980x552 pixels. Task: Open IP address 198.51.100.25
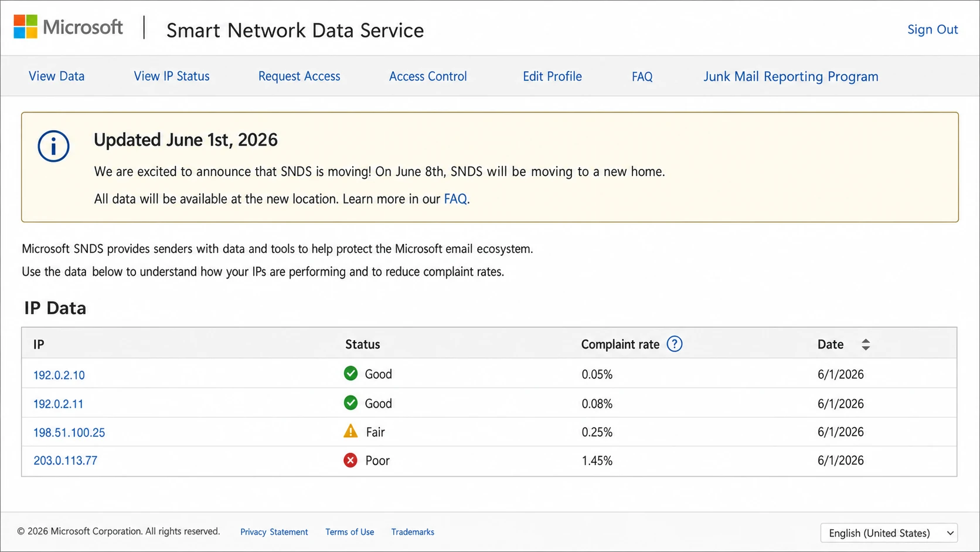tap(69, 432)
